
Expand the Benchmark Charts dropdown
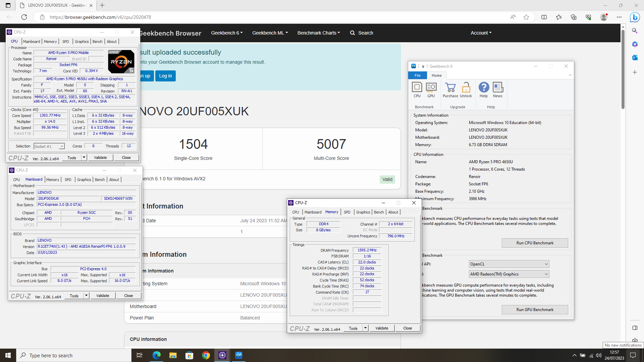tap(319, 33)
